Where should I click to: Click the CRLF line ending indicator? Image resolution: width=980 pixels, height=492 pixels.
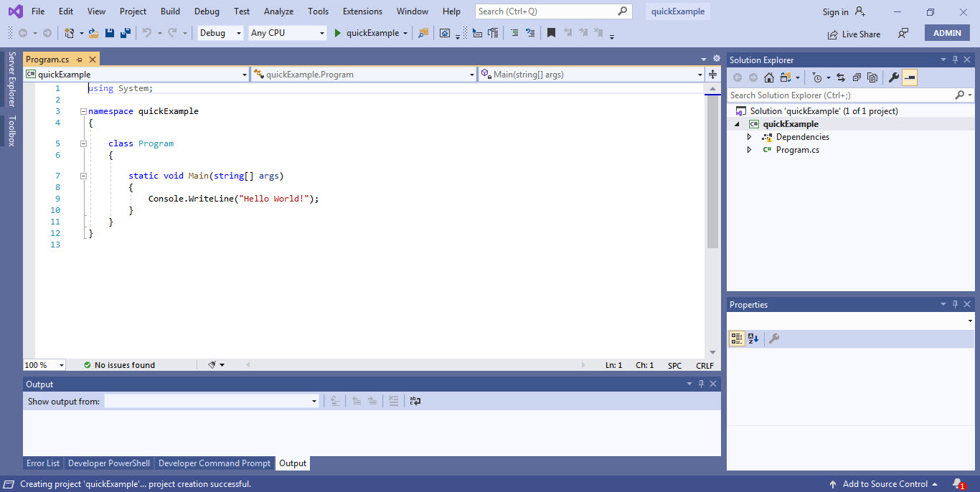click(705, 365)
